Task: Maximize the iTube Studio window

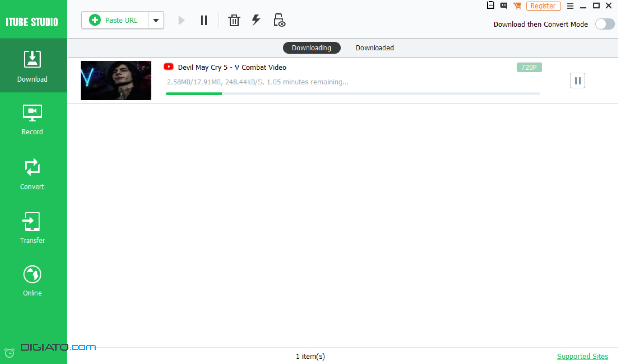Action: coord(596,6)
